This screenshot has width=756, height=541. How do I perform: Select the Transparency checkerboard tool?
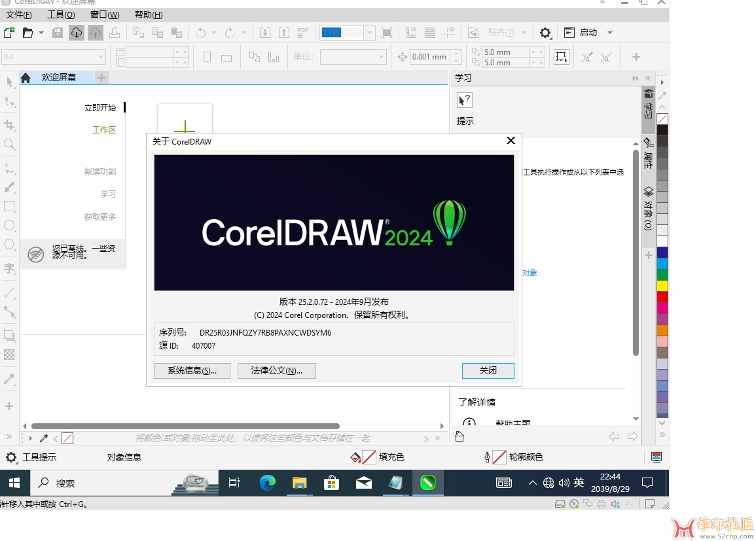coord(10,355)
